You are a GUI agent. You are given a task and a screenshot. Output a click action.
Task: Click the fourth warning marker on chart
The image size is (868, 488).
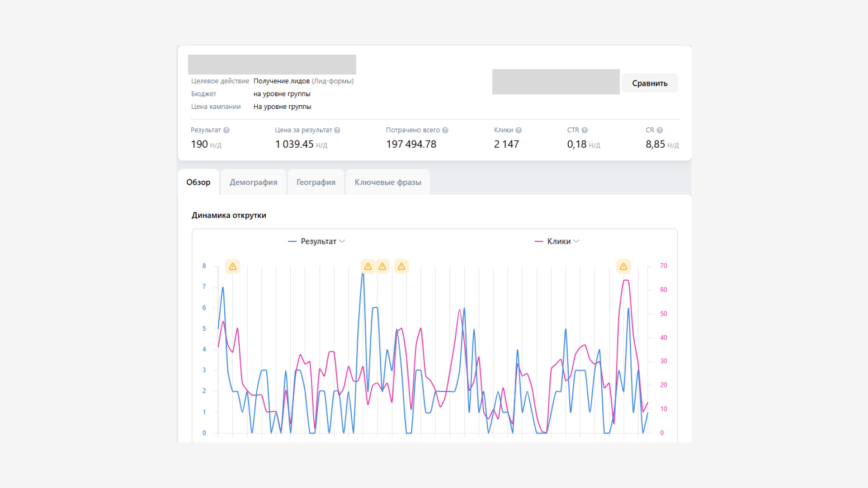(401, 267)
